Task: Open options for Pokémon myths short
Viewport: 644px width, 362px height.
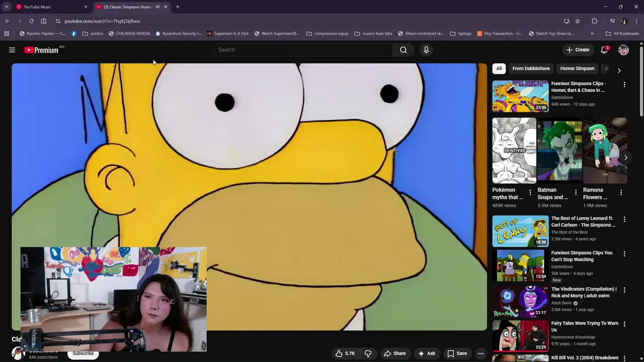Action: pyautogui.click(x=530, y=192)
